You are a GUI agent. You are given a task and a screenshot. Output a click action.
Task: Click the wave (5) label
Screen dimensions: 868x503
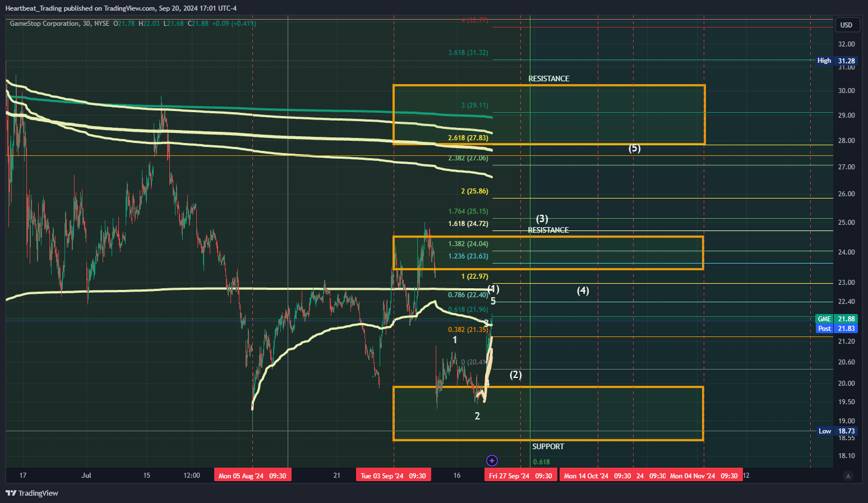[634, 149]
